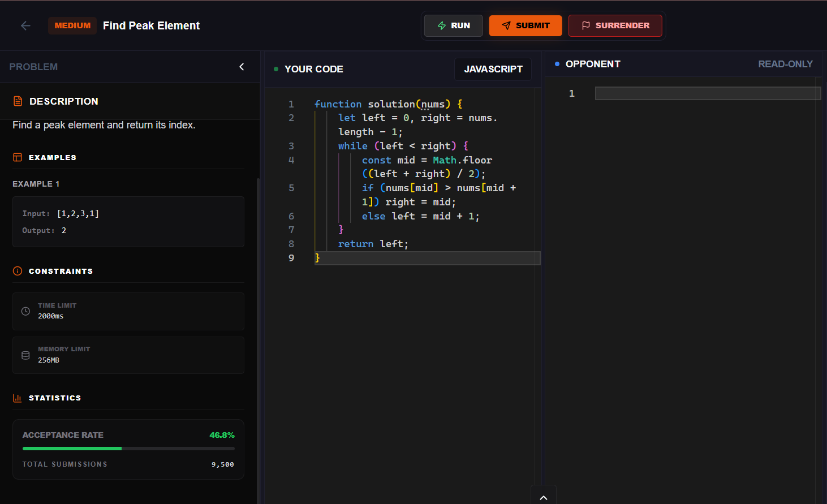Image resolution: width=827 pixels, height=504 pixels.
Task: Collapse the Problem panel with the chevron
Action: pyautogui.click(x=242, y=67)
